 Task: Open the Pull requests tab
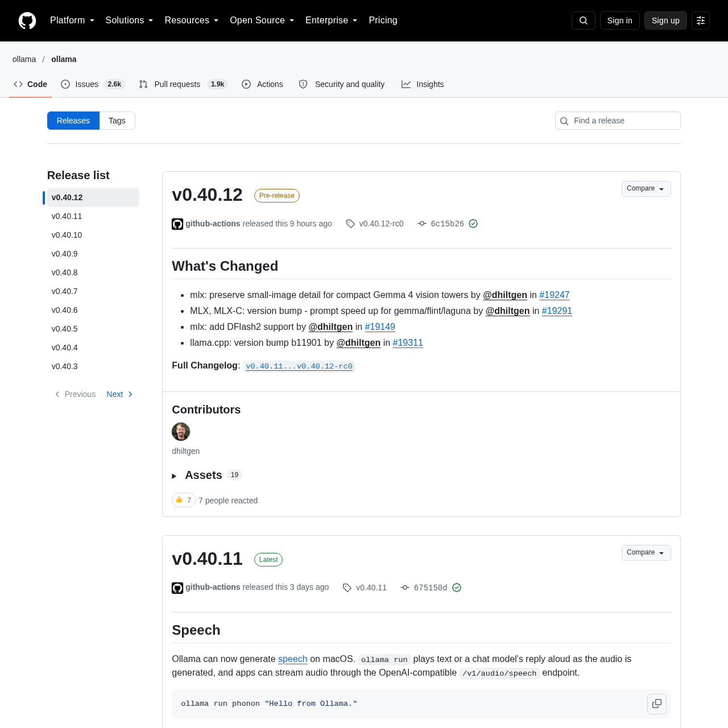[x=183, y=84]
